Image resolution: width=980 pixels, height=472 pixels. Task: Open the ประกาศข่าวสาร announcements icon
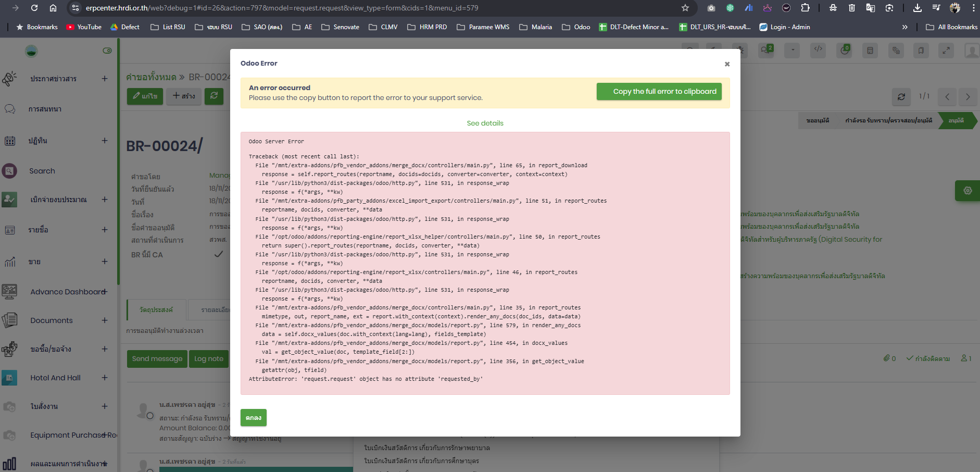[9, 79]
